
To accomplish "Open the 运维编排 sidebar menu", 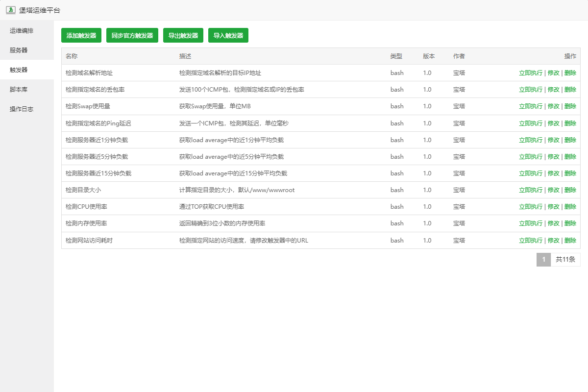I will [22, 31].
